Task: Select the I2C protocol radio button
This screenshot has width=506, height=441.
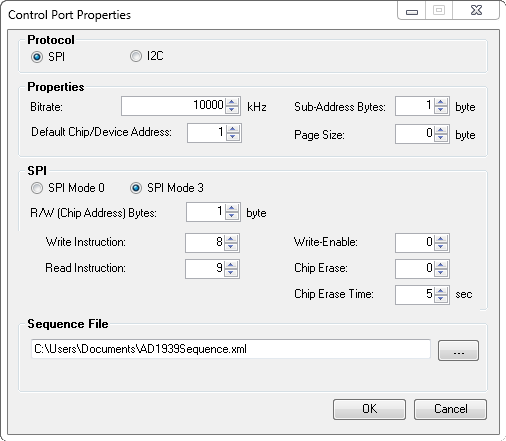Action: [x=136, y=56]
